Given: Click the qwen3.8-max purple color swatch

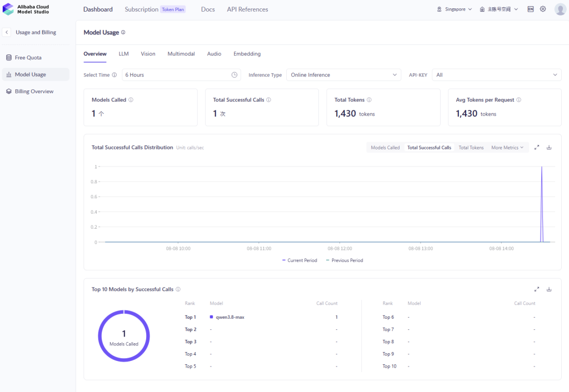Looking at the screenshot, I should (x=212, y=317).
